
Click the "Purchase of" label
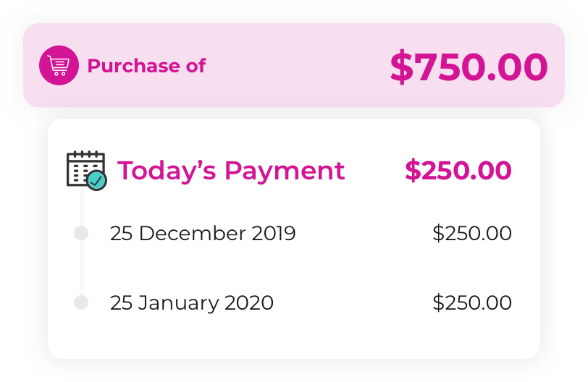(146, 66)
